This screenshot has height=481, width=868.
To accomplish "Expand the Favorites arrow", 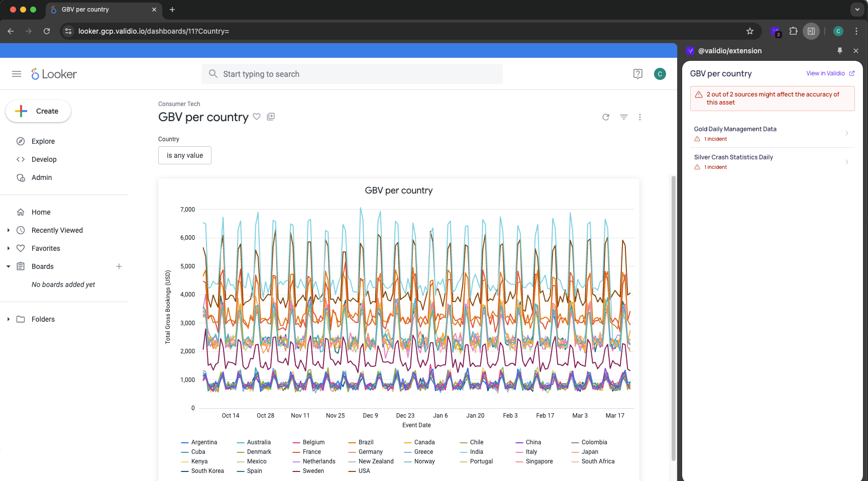I will (x=9, y=248).
